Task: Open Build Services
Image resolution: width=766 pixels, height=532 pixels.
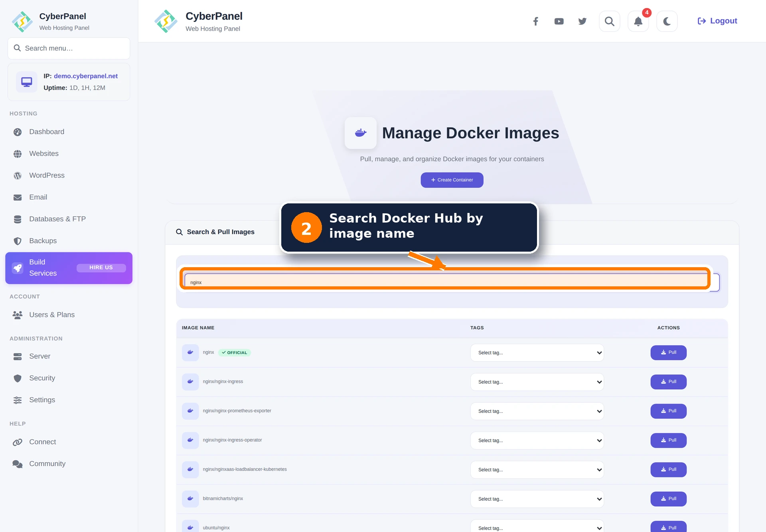Action: pyautogui.click(x=69, y=268)
